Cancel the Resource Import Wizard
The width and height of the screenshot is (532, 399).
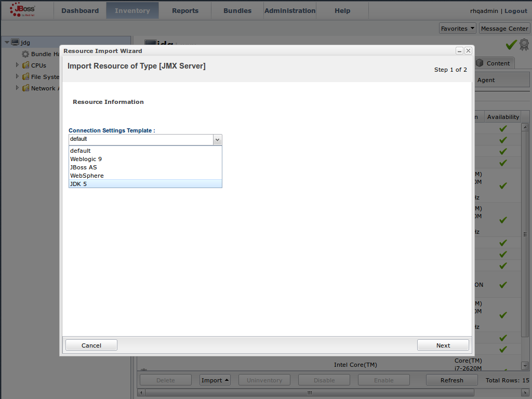pyautogui.click(x=91, y=345)
